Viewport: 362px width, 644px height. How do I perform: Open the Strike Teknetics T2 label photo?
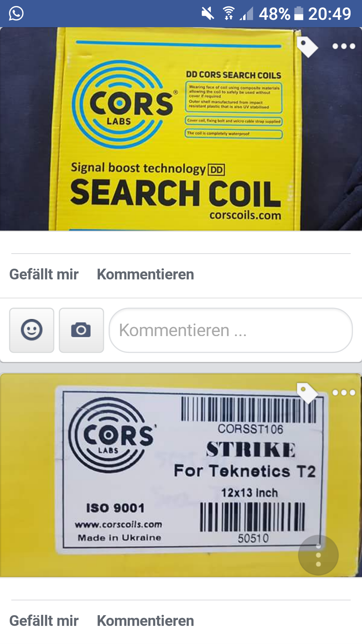(x=181, y=475)
